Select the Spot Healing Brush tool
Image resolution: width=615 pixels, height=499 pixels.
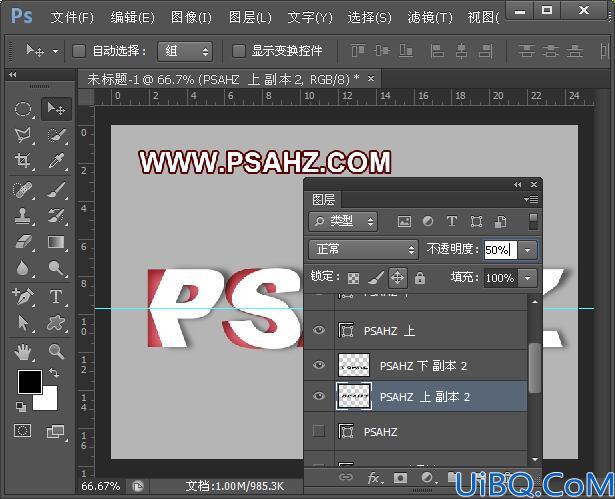tap(23, 190)
